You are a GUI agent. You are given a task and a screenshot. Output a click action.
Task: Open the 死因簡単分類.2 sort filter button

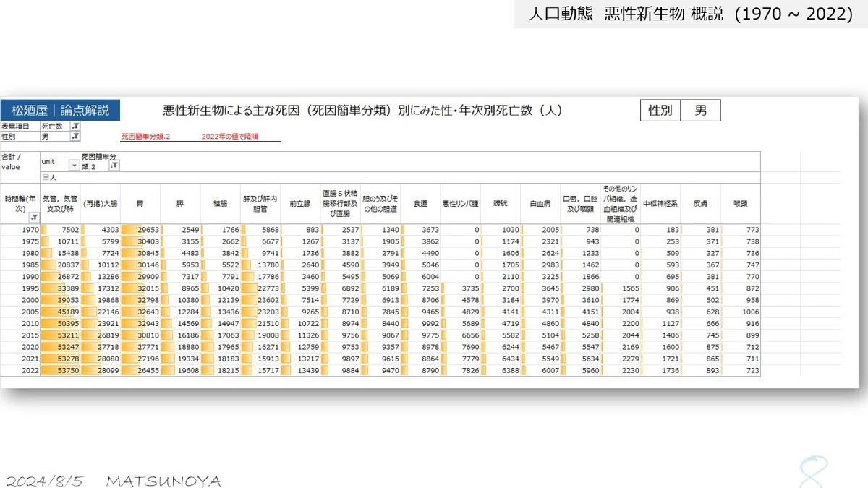[114, 165]
